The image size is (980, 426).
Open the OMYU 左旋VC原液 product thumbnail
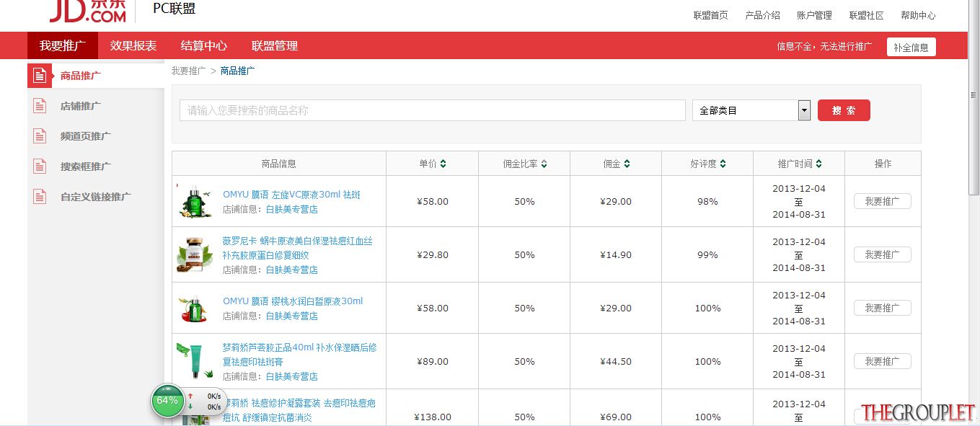(195, 202)
